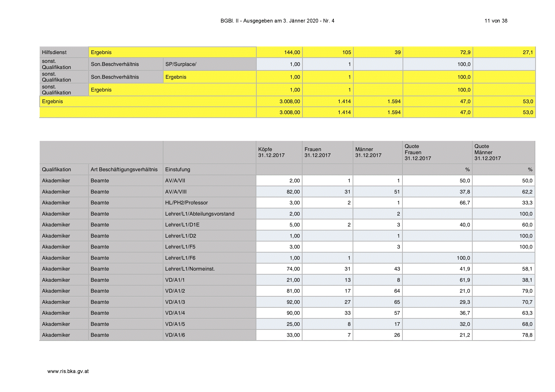Screen dimensions: 555x392
Task: Click the page header BGBl. II title text
Action: (277, 21)
